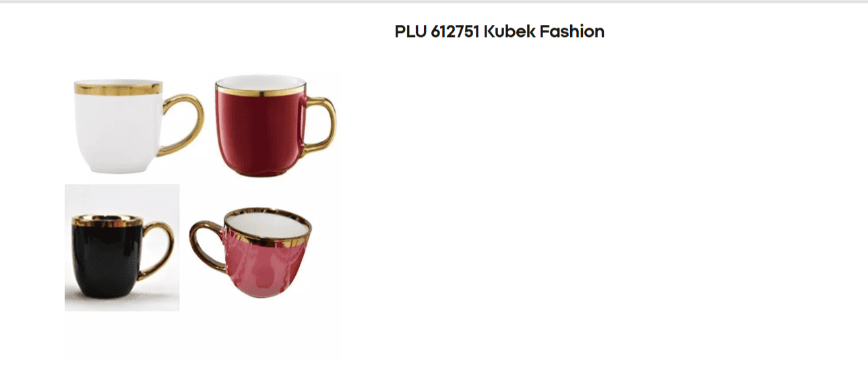This screenshot has height=372, width=868.
Task: Select the white mug product image
Action: click(139, 126)
